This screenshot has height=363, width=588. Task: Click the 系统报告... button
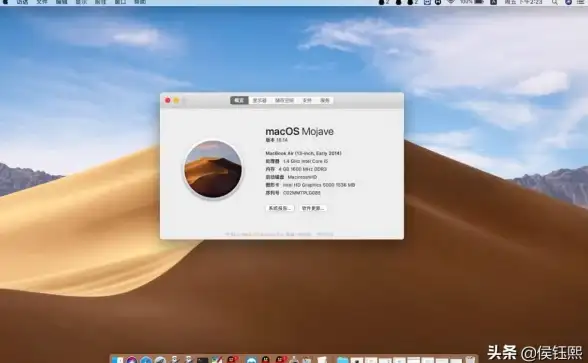[280, 208]
